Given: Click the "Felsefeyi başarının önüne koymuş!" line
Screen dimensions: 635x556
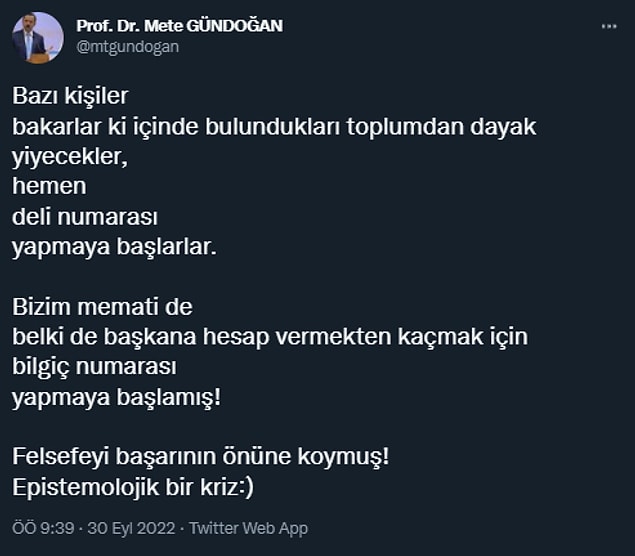Looking at the screenshot, I should point(200,457).
